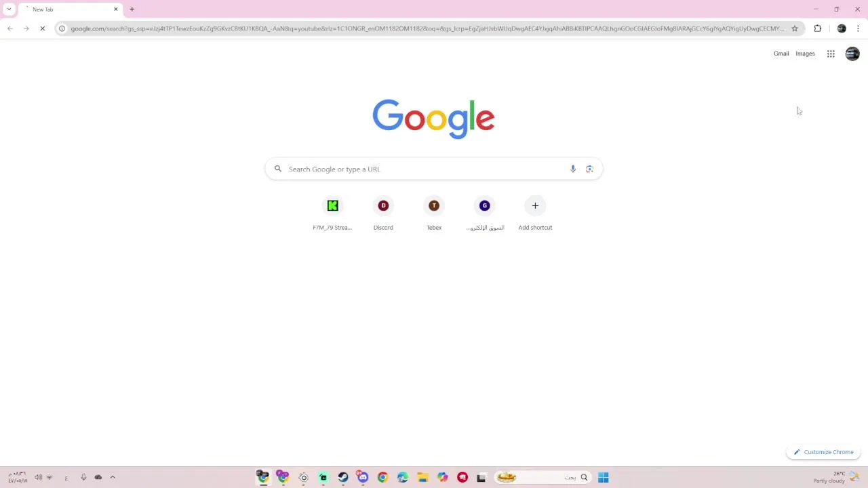This screenshot has height=488, width=868.
Task: Open the first Chrome profile taskbar icon
Action: 263,477
